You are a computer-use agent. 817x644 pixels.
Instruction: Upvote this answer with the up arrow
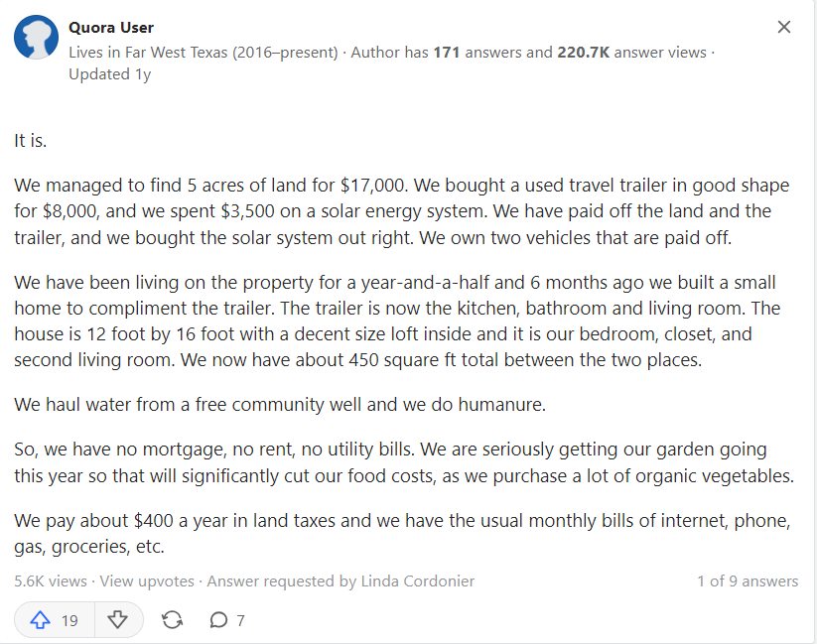coord(41,620)
